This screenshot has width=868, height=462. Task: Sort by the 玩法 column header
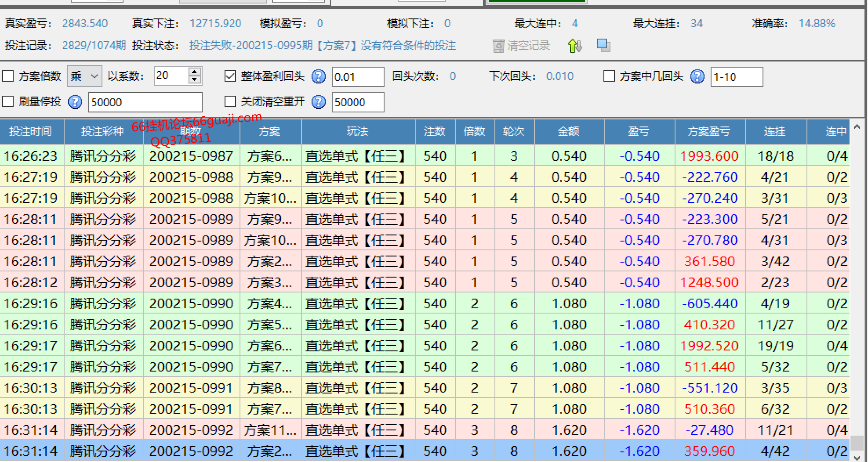(x=358, y=131)
